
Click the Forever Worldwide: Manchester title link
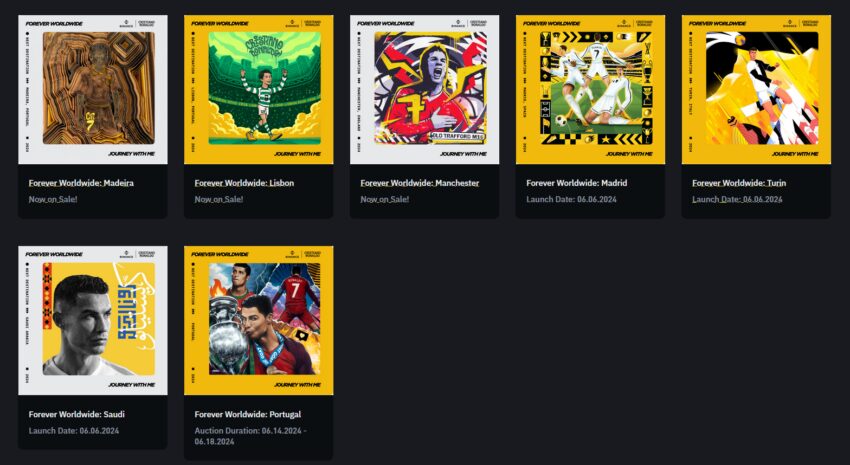coord(420,183)
